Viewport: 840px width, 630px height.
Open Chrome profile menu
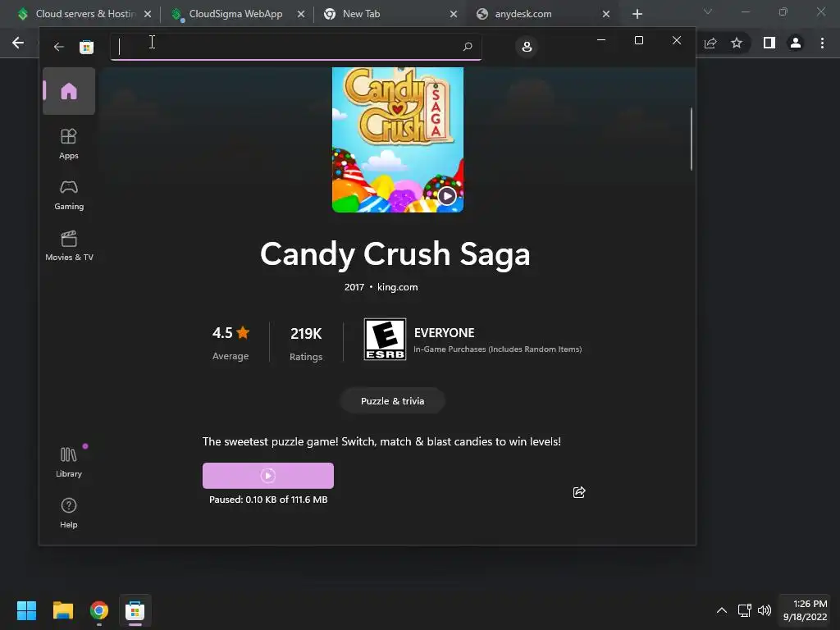(x=796, y=43)
